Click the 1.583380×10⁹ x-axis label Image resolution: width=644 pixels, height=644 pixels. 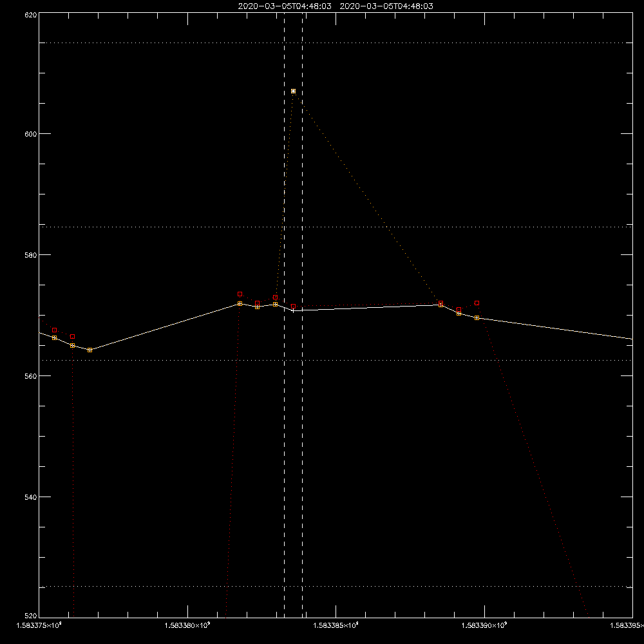(x=187, y=625)
